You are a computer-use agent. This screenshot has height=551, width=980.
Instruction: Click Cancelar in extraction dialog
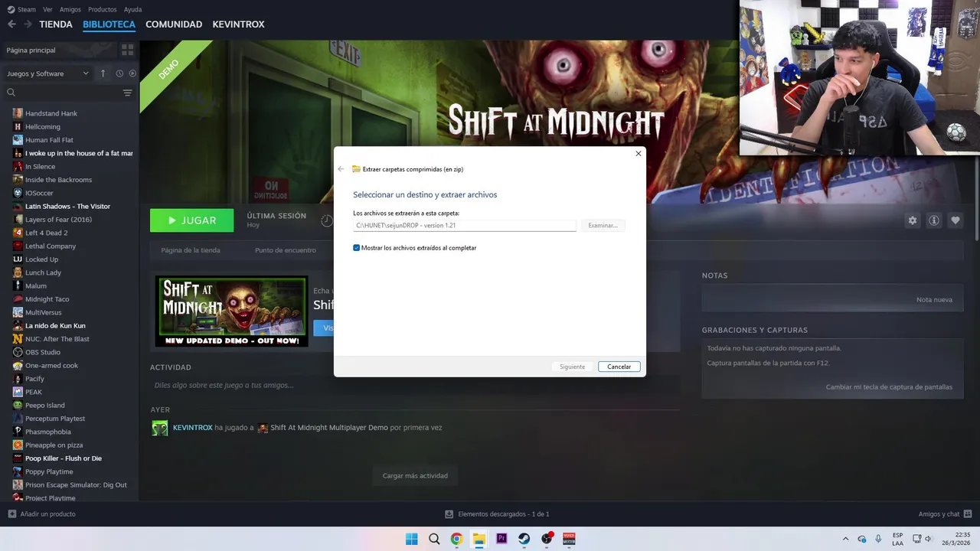[619, 367]
